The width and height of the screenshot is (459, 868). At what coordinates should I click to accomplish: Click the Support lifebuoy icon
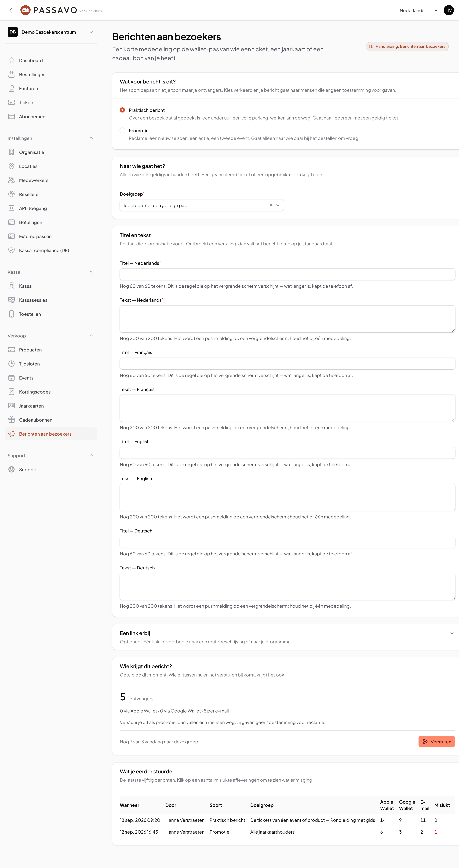11,470
